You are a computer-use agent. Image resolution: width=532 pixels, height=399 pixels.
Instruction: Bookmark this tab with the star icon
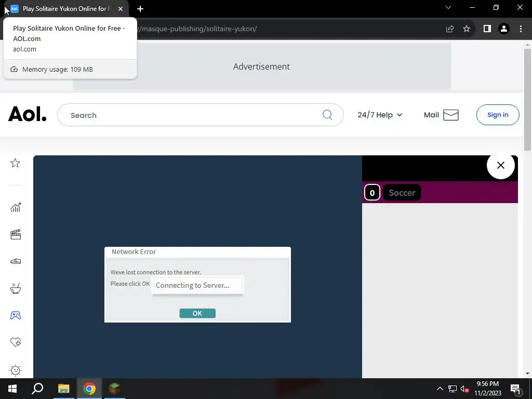coord(467,29)
